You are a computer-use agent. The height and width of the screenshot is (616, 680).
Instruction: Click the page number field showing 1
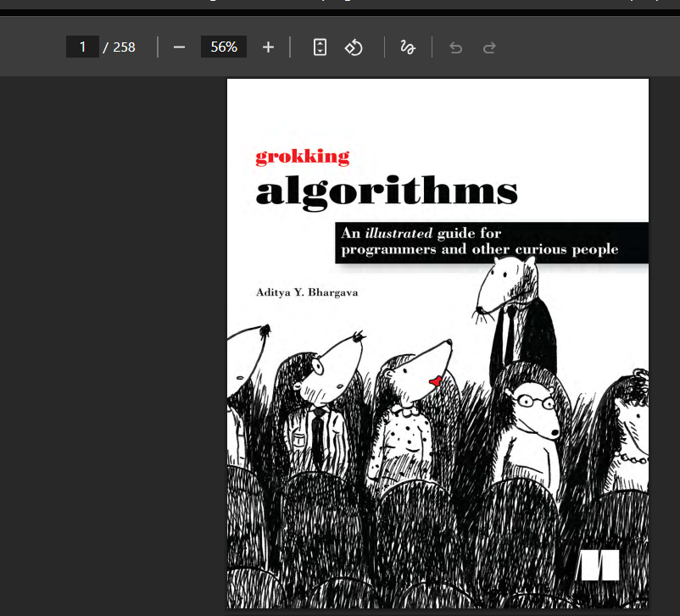coord(82,47)
